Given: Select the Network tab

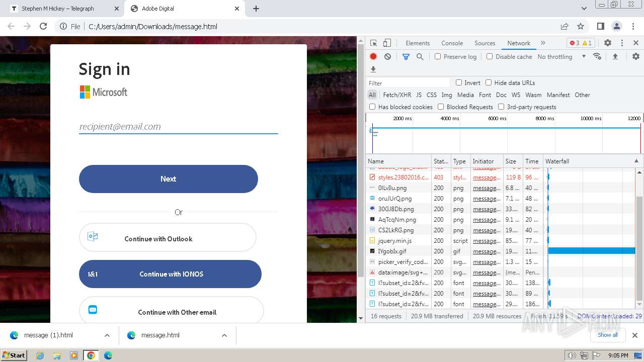Looking at the screenshot, I should tap(519, 43).
